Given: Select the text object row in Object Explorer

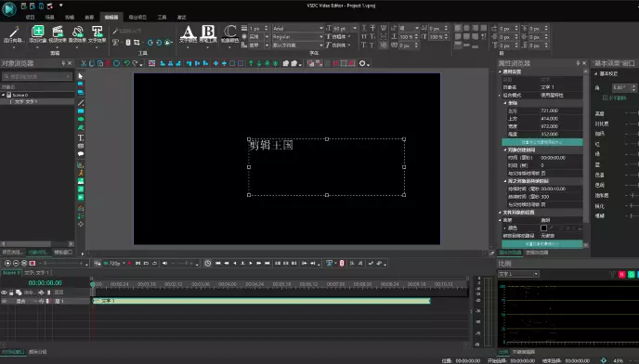Looking at the screenshot, I should pos(37,101).
